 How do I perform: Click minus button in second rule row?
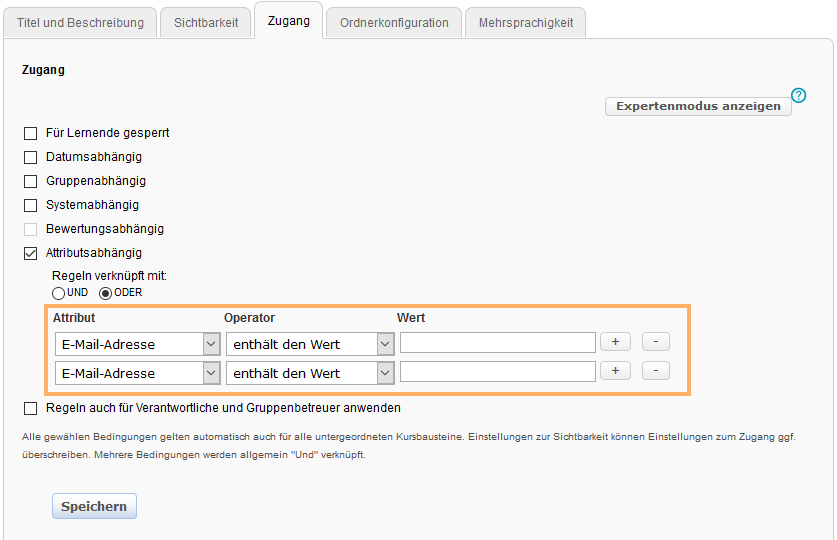coord(655,371)
